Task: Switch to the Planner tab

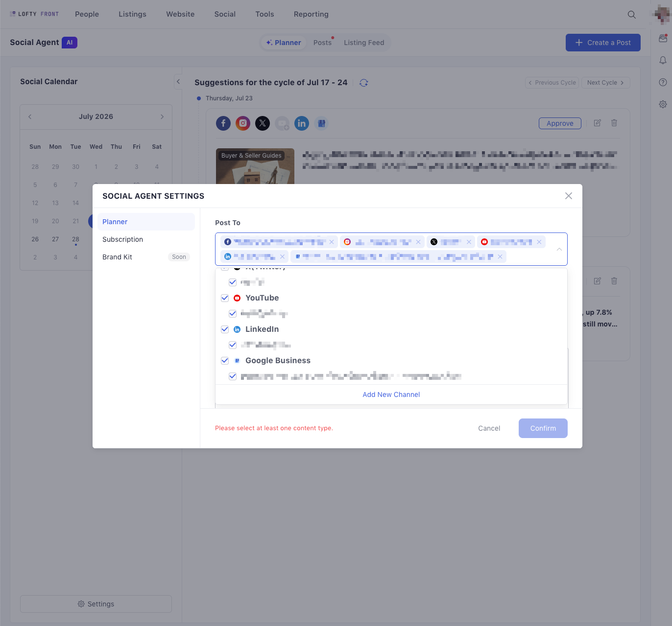Action: 284,43
